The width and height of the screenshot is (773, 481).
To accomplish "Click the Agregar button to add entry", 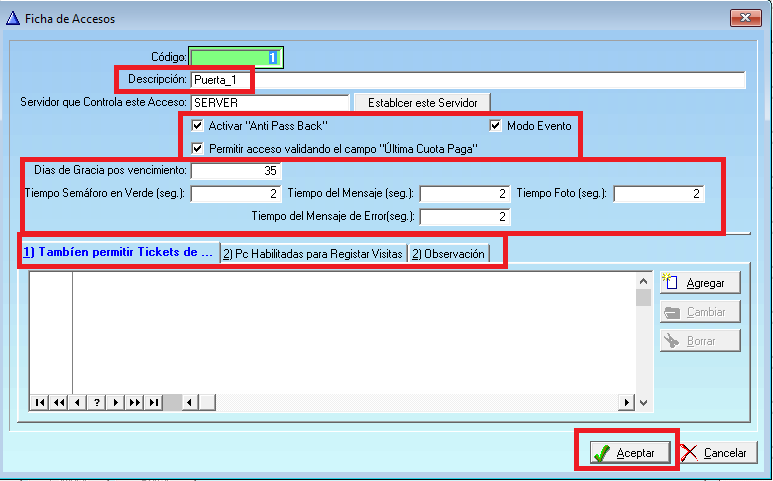I will pos(700,283).
